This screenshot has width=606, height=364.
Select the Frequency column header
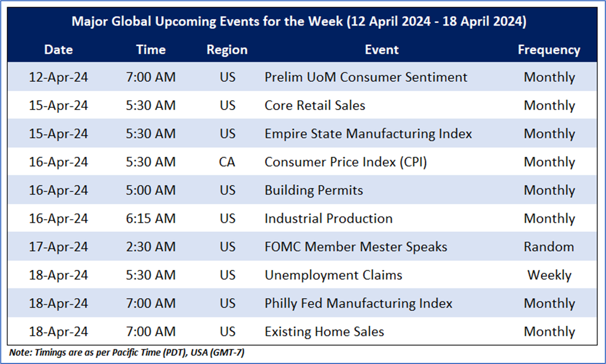(549, 50)
